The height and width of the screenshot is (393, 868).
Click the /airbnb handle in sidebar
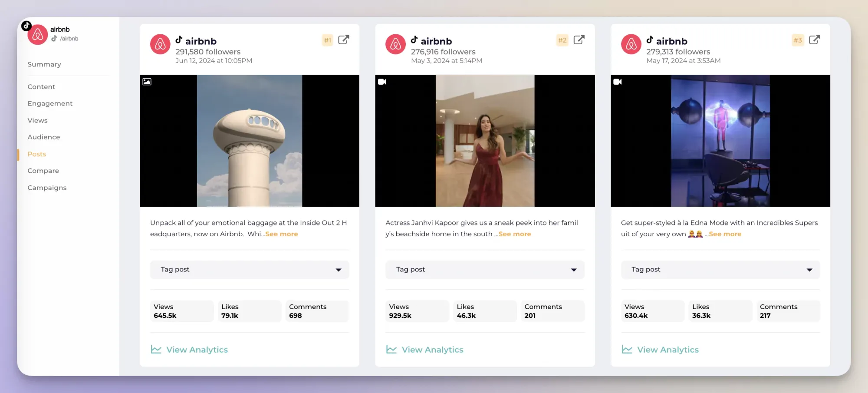tap(69, 39)
